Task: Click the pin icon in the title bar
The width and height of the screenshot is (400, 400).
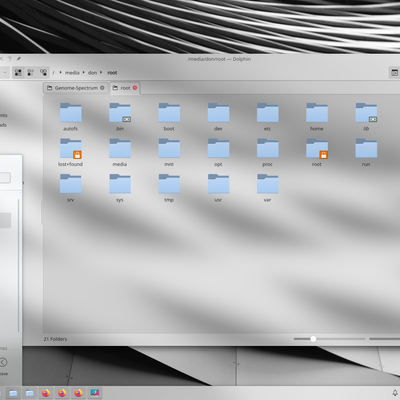Action: tap(19, 59)
